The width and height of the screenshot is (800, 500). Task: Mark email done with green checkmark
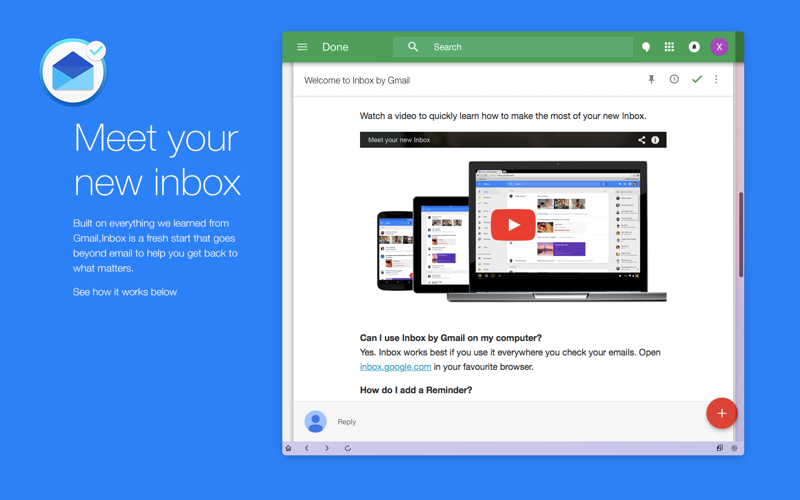tap(696, 79)
